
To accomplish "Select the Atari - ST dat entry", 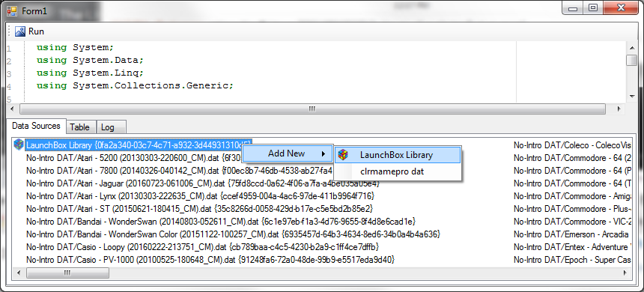I will tap(199, 209).
